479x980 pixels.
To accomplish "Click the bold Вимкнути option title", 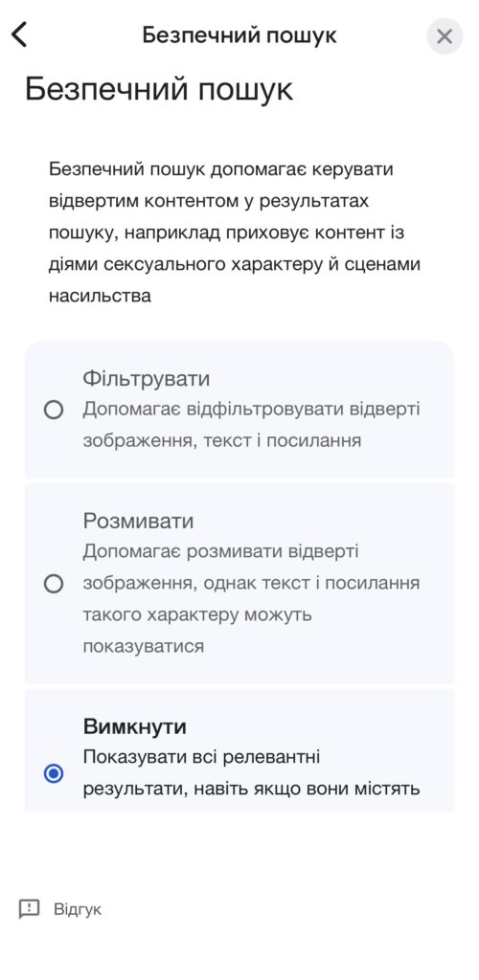I will (134, 727).
